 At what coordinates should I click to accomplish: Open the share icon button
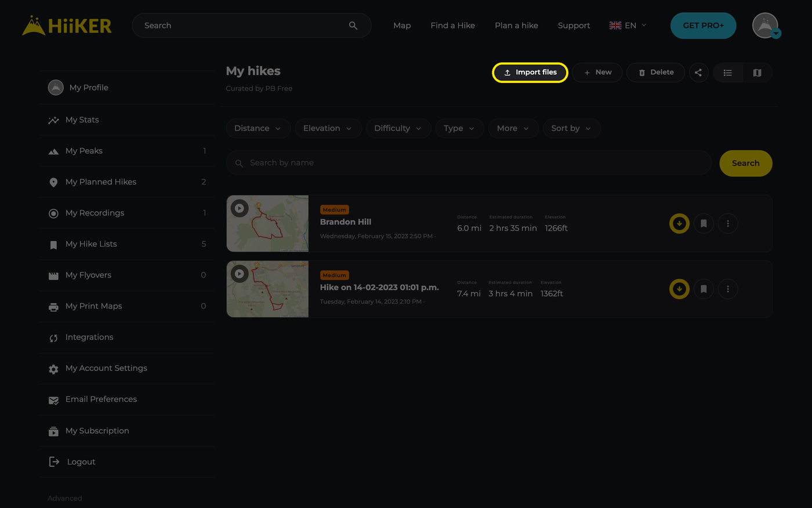(x=698, y=73)
